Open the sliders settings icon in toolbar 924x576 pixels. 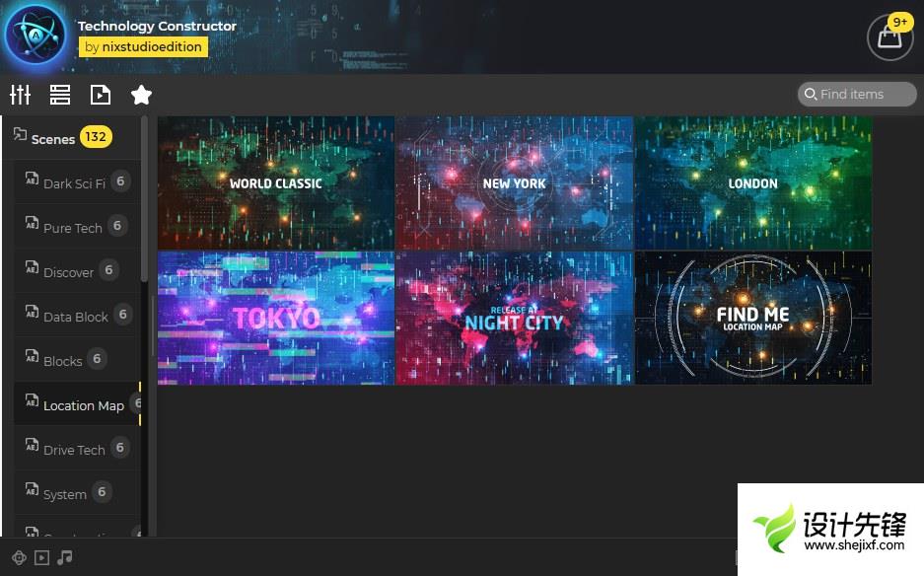pos(21,95)
